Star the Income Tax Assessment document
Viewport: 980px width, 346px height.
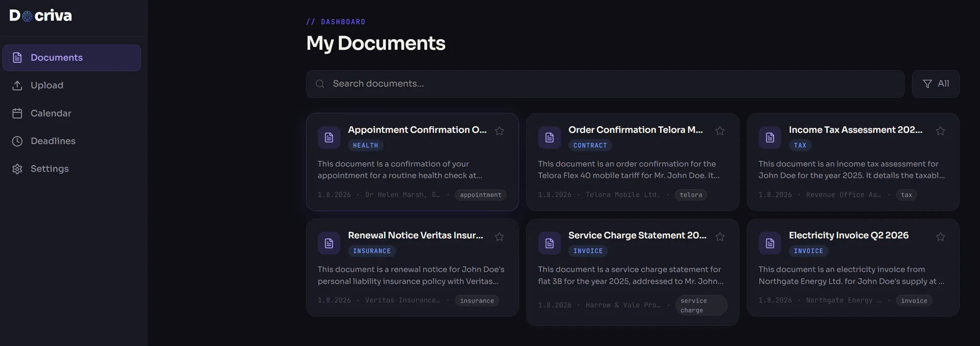(941, 131)
